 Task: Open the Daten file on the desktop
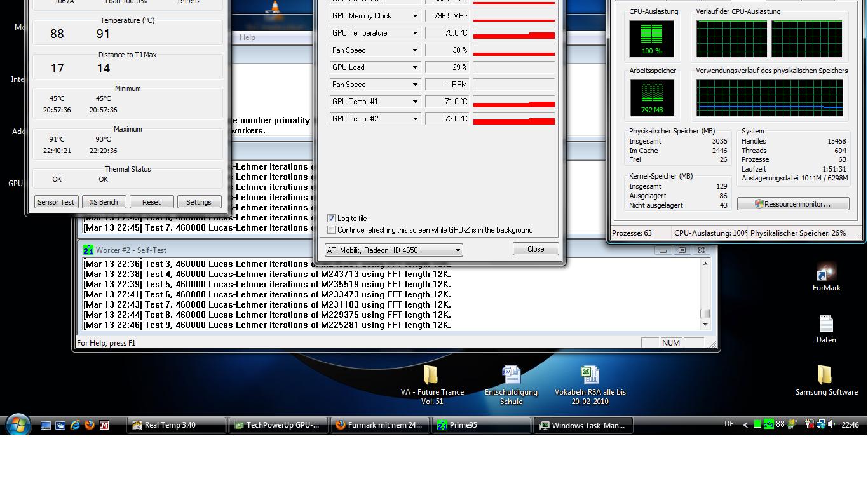826,329
